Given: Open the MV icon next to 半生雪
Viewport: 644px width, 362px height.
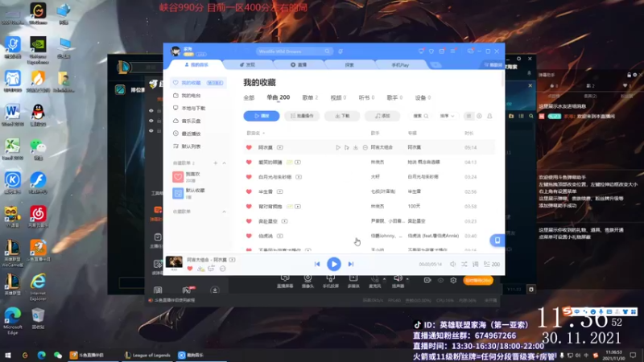Looking at the screenshot, I should 279,191.
